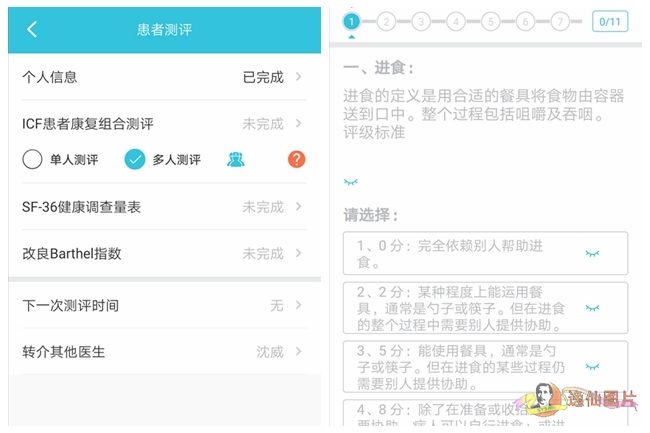
Task: Jump to step 7 in progress bar
Action: coord(560,21)
